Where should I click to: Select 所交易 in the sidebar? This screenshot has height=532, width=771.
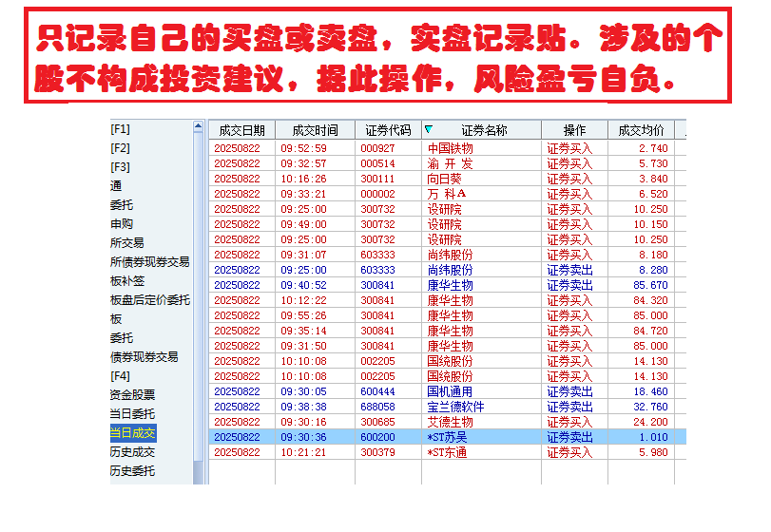point(126,243)
